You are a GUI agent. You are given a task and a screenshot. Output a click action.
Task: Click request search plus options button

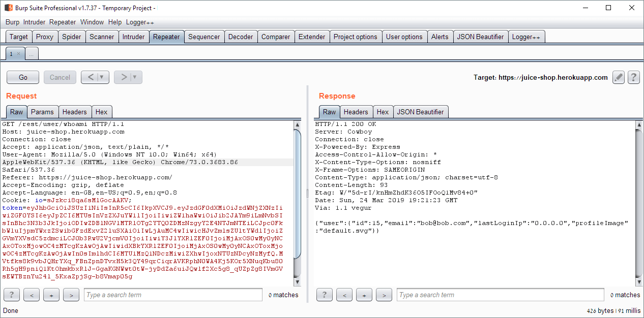pos(51,295)
